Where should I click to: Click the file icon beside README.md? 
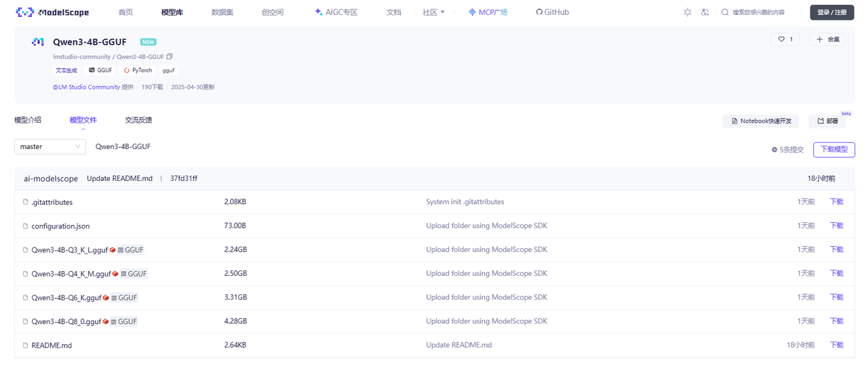coord(26,345)
